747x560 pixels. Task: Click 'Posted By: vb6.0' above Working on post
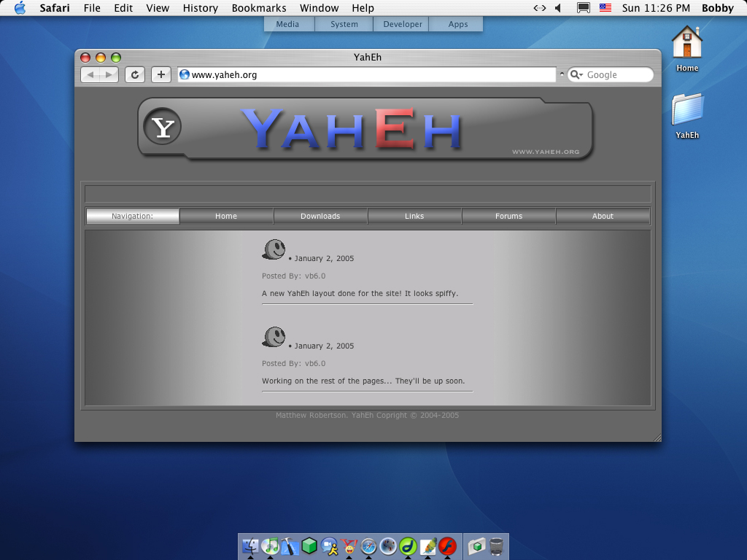293,363
